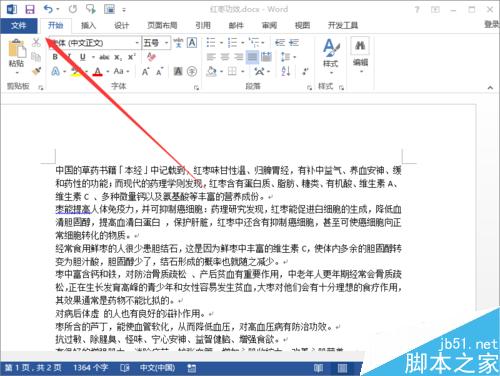Screen dimensions: 500x376
Task: Apply character border icon
Action: point(192,43)
